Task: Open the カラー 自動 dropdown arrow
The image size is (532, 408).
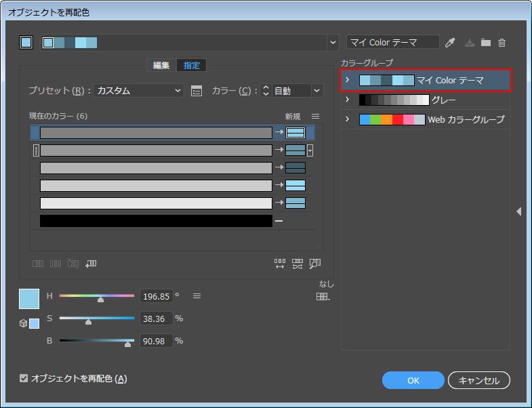Action: pos(316,91)
